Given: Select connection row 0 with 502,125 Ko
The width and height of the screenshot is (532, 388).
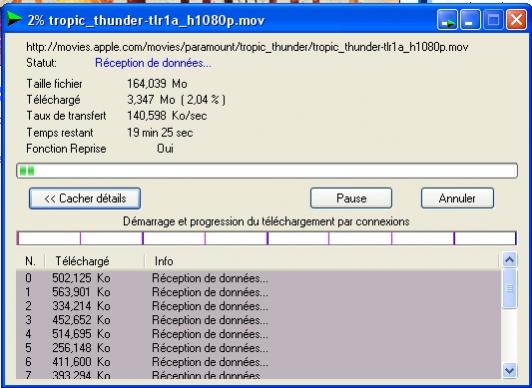Looking at the screenshot, I should pyautogui.click(x=258, y=278).
